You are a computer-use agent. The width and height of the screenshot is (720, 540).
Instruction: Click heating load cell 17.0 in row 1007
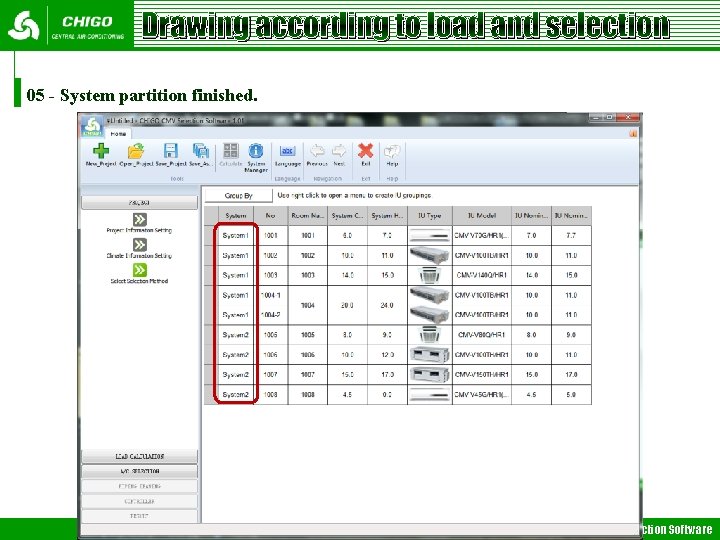[387, 375]
